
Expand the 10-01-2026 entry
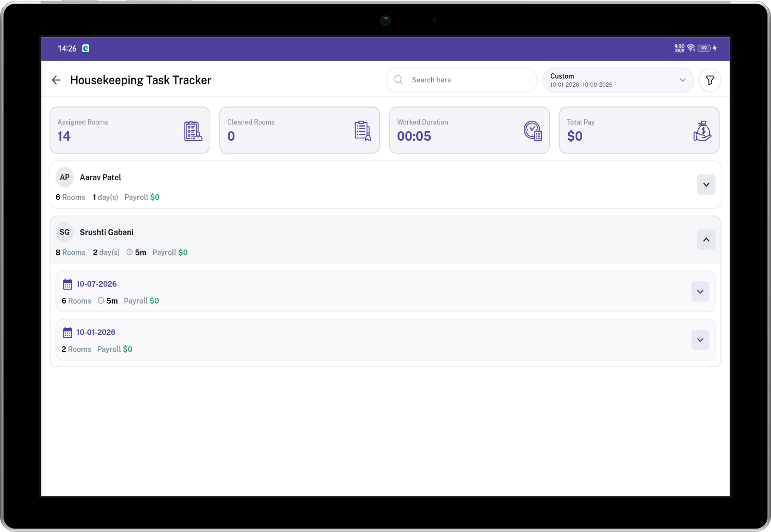click(x=700, y=340)
